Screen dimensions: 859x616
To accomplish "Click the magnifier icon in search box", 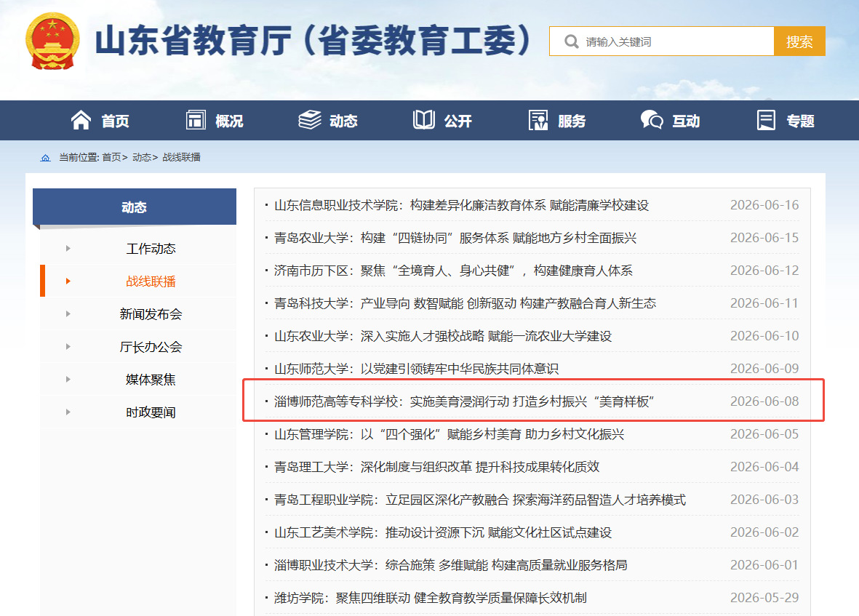I will [x=572, y=41].
